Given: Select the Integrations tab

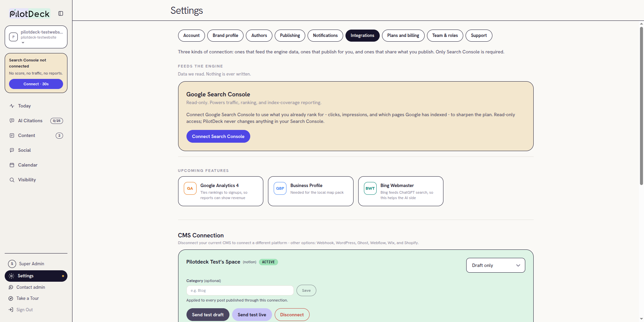Looking at the screenshot, I should click(x=362, y=36).
